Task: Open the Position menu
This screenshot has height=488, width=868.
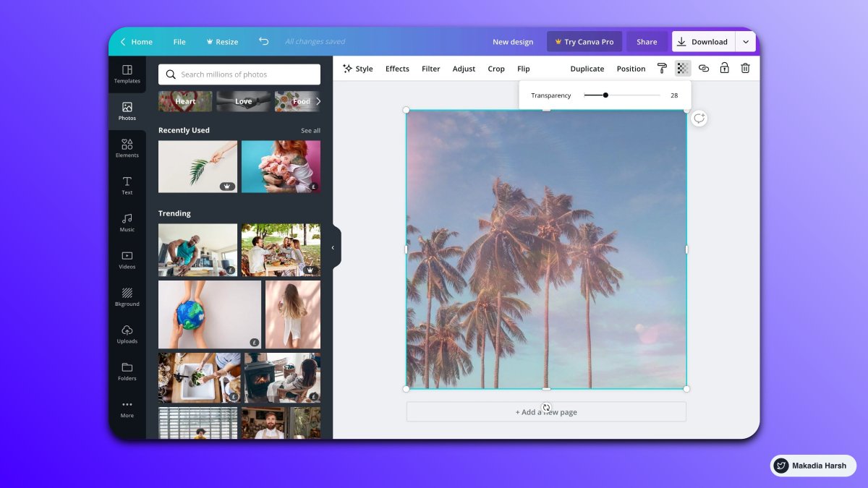Action: click(631, 69)
